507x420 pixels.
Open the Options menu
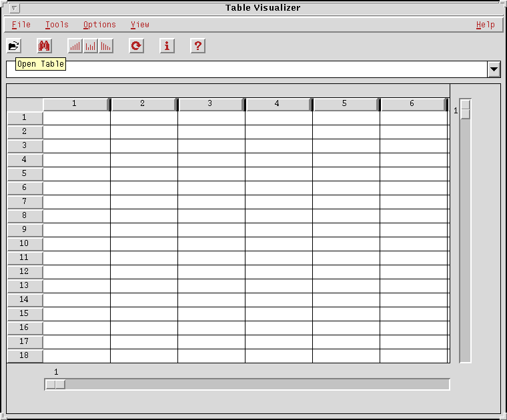(x=99, y=25)
